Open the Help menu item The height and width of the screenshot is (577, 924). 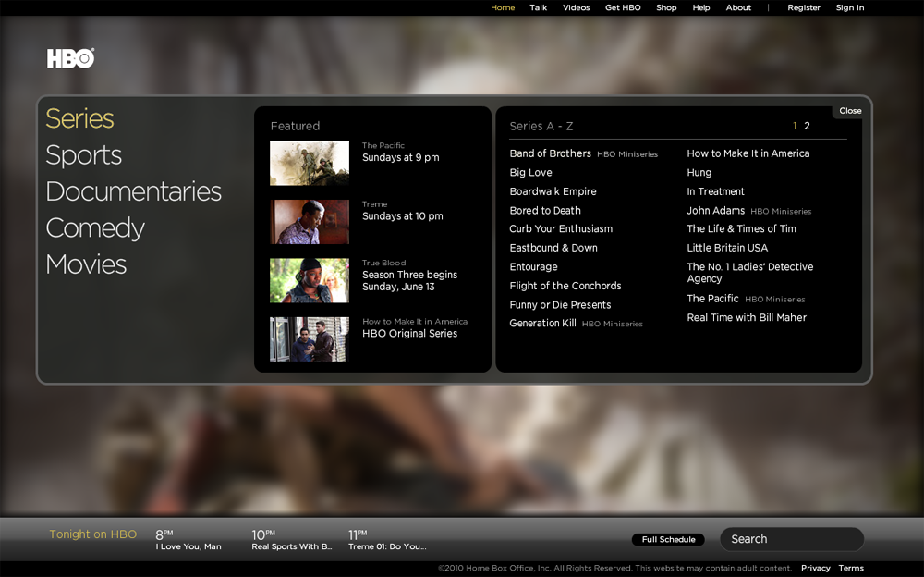(x=700, y=7)
